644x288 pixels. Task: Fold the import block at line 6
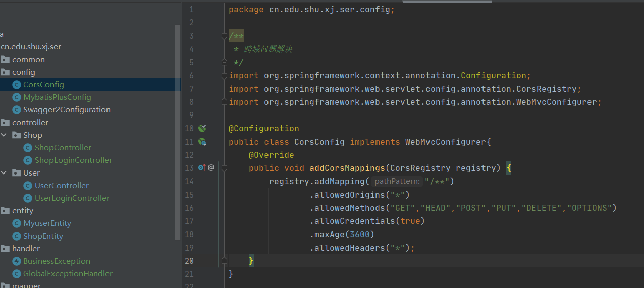(x=224, y=76)
